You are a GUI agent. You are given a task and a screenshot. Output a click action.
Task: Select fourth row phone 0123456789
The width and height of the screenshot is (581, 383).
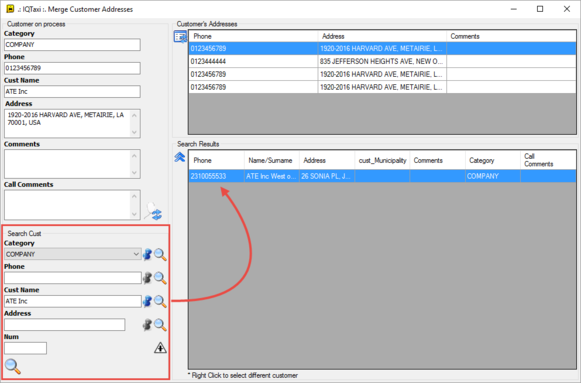[253, 87]
